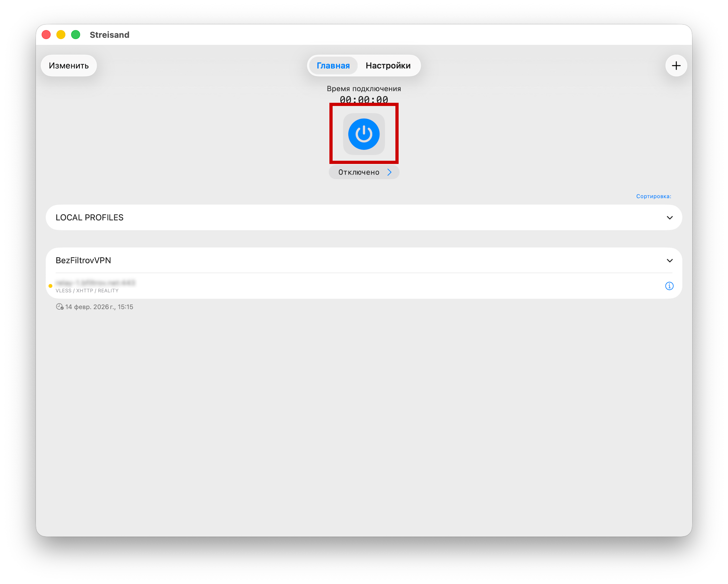Click the info icon on the VLESS profile

pyautogui.click(x=670, y=286)
